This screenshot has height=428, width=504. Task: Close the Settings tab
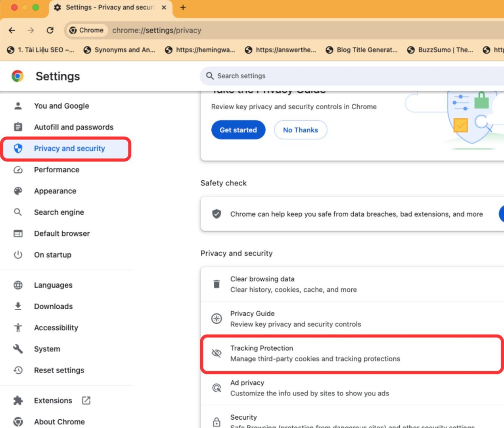tap(164, 8)
